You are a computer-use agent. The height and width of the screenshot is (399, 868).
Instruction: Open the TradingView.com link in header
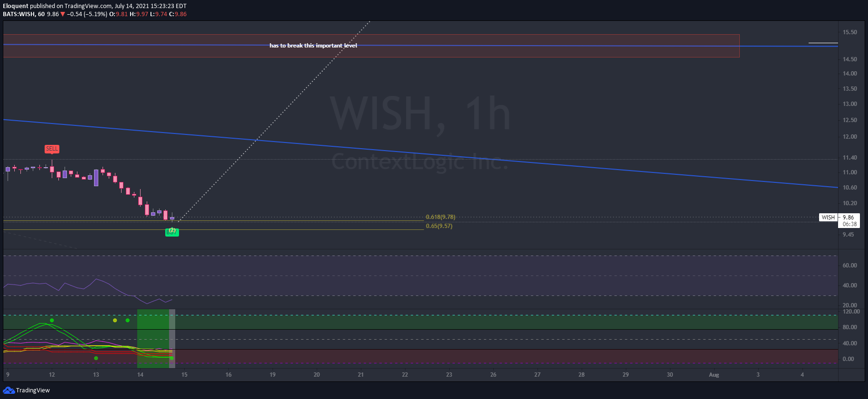88,6
